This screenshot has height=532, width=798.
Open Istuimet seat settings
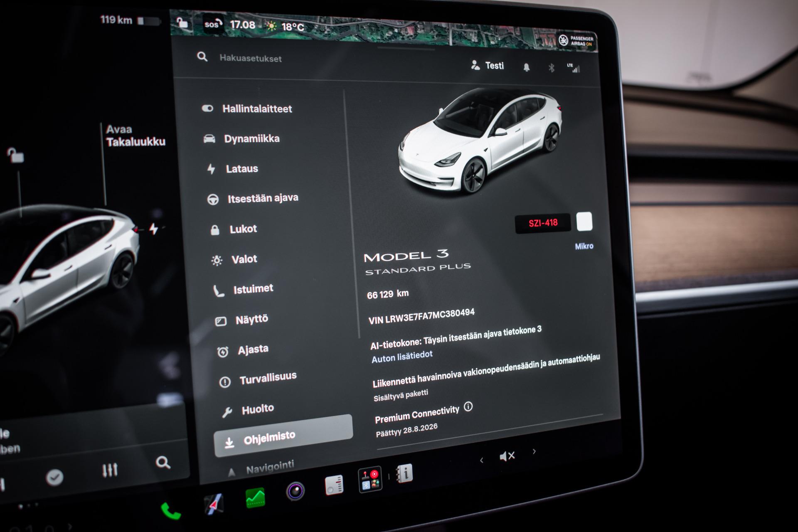[243, 289]
